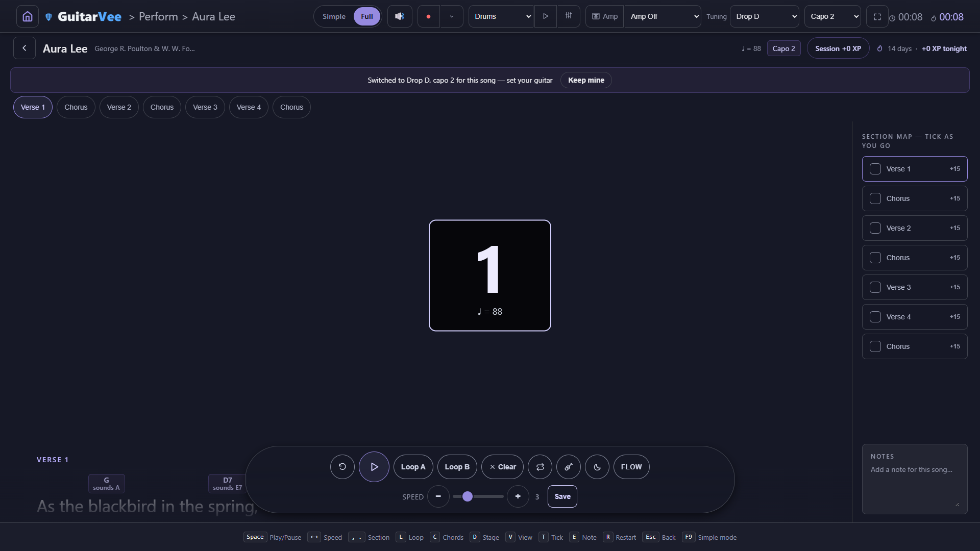
Task: Click the count-in tempo display box
Action: coord(490,275)
